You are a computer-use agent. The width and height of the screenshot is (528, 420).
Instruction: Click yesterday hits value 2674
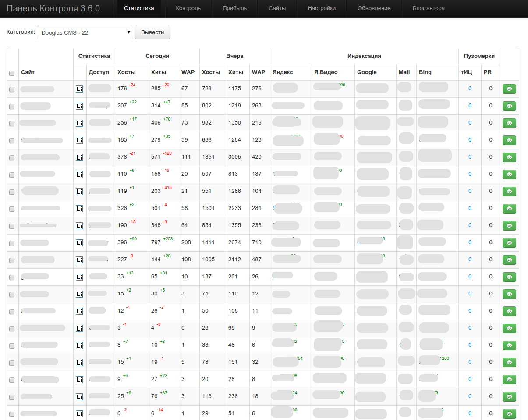(x=235, y=242)
